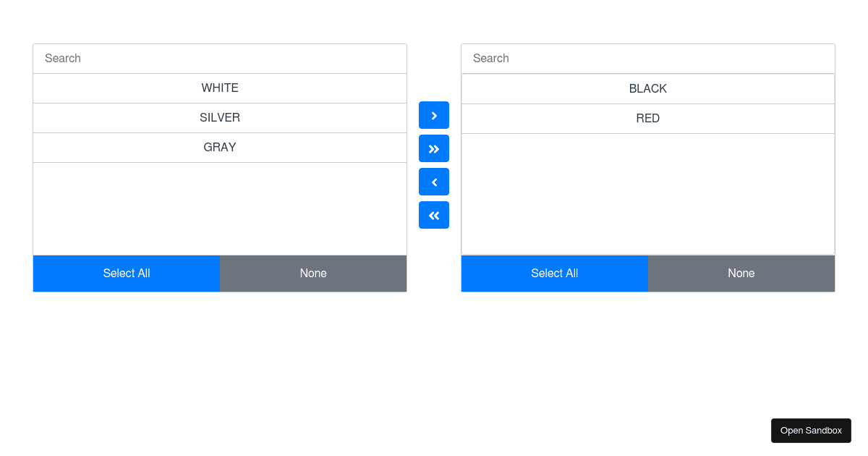Screen dimensions: 868x456
Task: Select the RED item in the right list
Action: click(x=648, y=118)
